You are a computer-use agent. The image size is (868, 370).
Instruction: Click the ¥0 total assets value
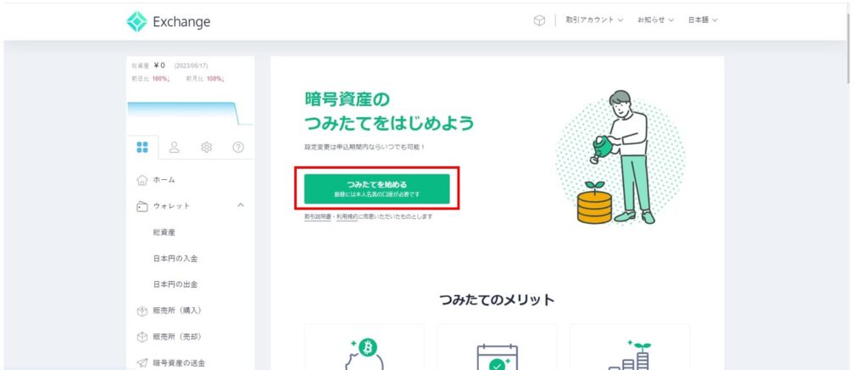tap(159, 65)
